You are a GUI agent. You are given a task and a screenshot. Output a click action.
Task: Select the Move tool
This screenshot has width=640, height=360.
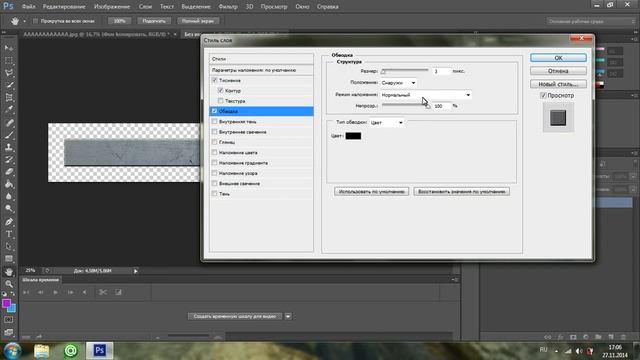[x=9, y=48]
